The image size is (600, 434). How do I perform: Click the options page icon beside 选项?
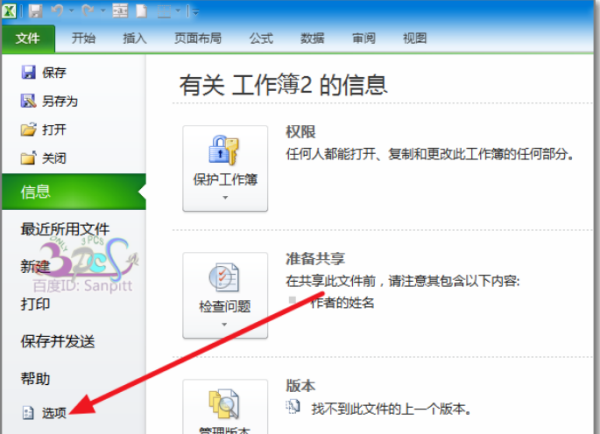pyautogui.click(x=28, y=413)
